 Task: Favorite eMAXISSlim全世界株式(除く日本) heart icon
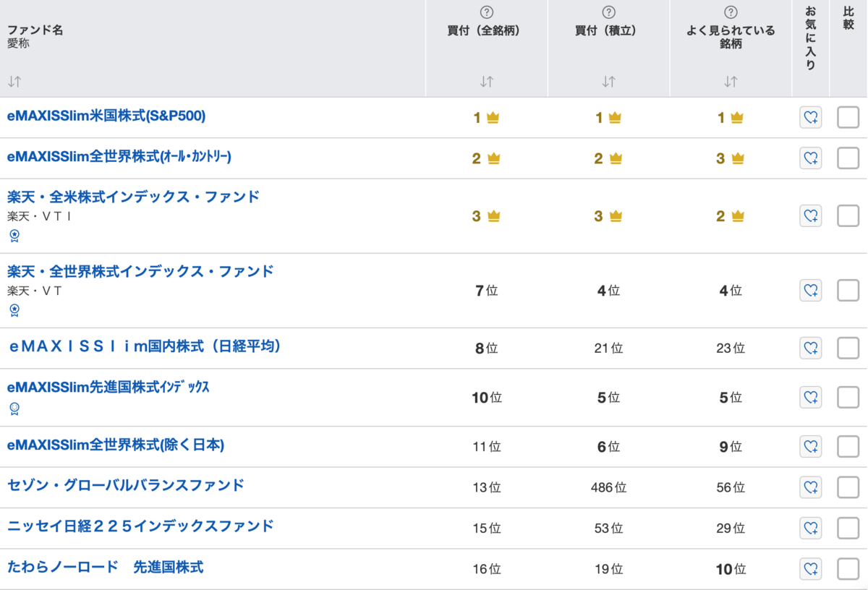point(811,447)
